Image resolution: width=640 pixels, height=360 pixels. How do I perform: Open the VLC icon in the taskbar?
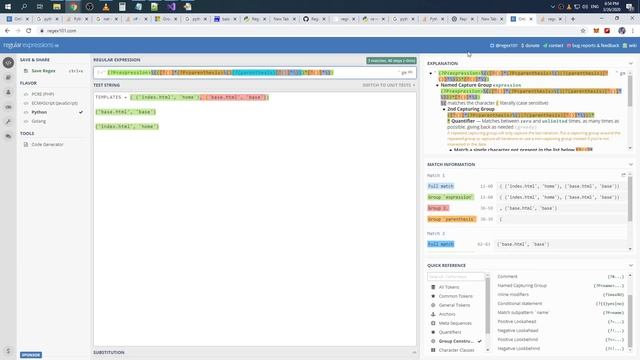(x=106, y=7)
